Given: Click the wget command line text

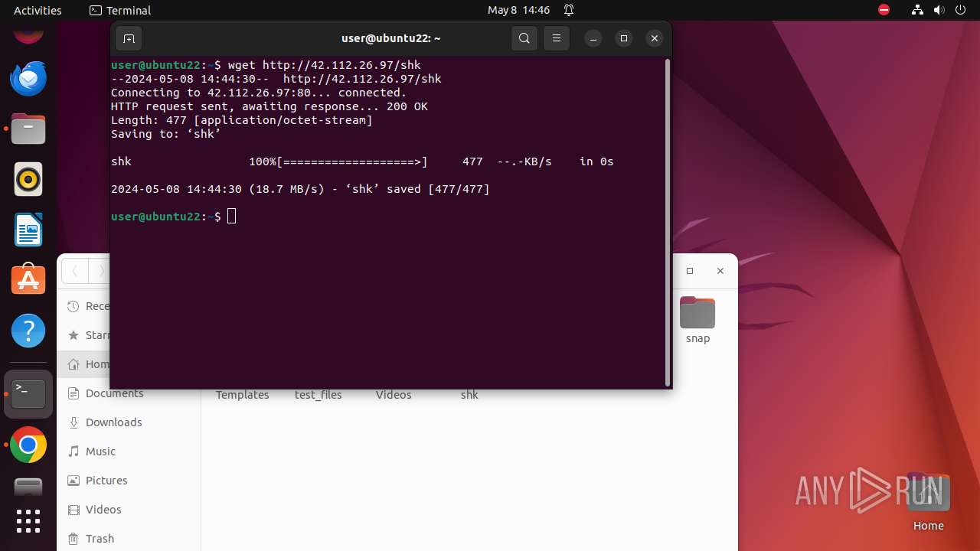Looking at the screenshot, I should (325, 65).
